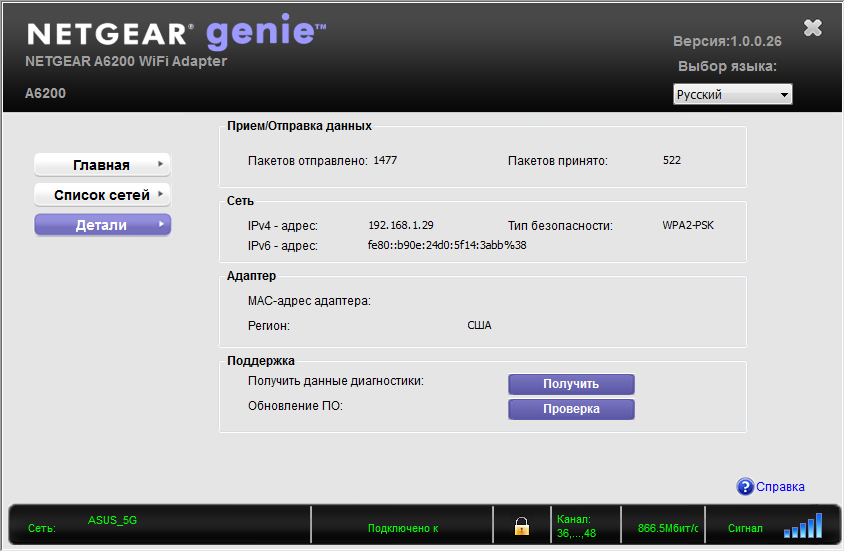This screenshot has width=845, height=552.
Task: Open the Справка help link
Action: 780,487
